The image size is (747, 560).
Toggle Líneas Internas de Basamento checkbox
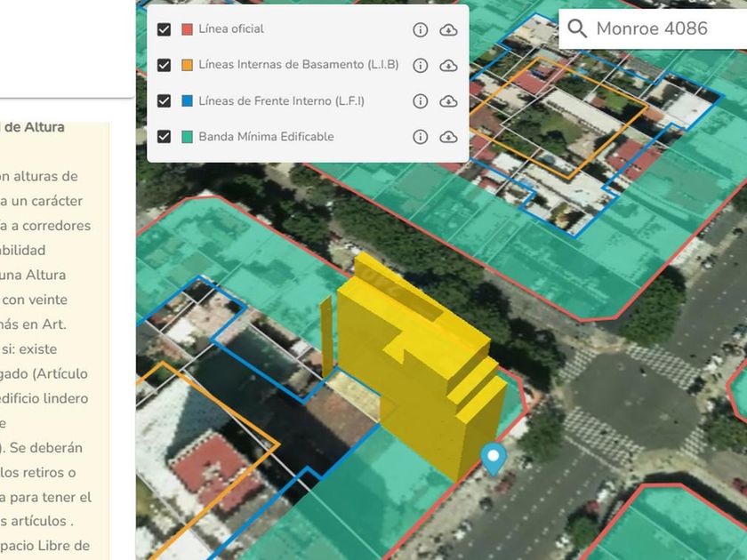click(x=164, y=65)
